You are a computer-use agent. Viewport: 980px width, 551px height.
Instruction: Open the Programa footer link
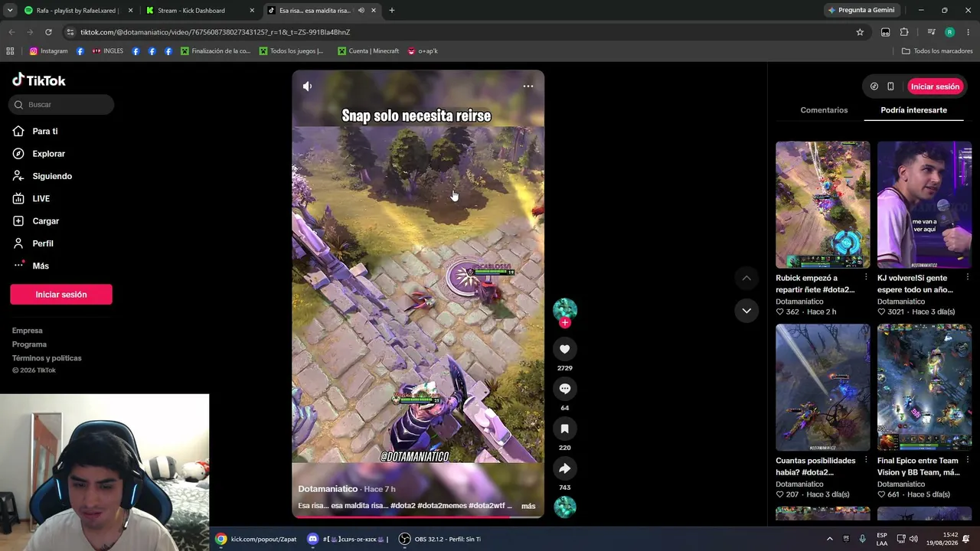pos(29,344)
